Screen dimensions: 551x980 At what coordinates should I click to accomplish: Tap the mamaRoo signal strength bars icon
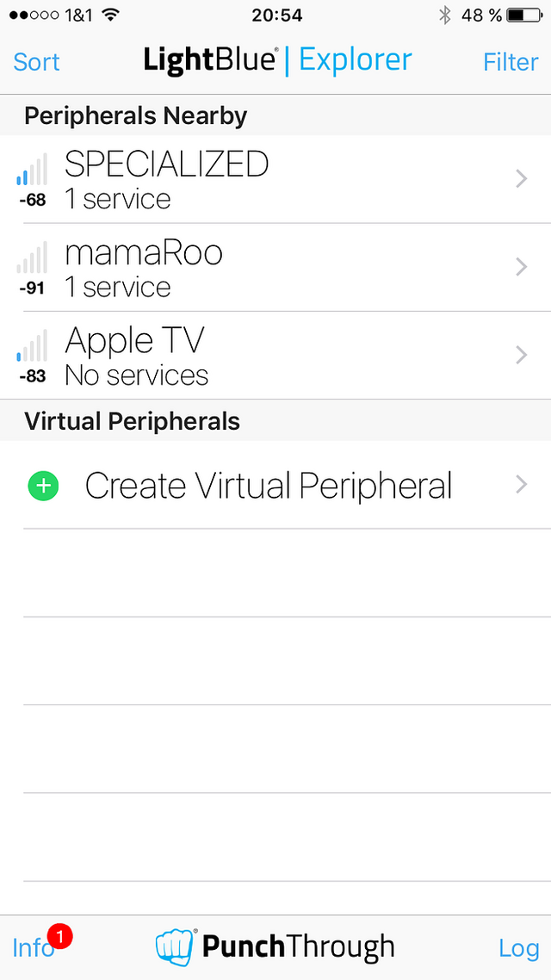coord(32,257)
